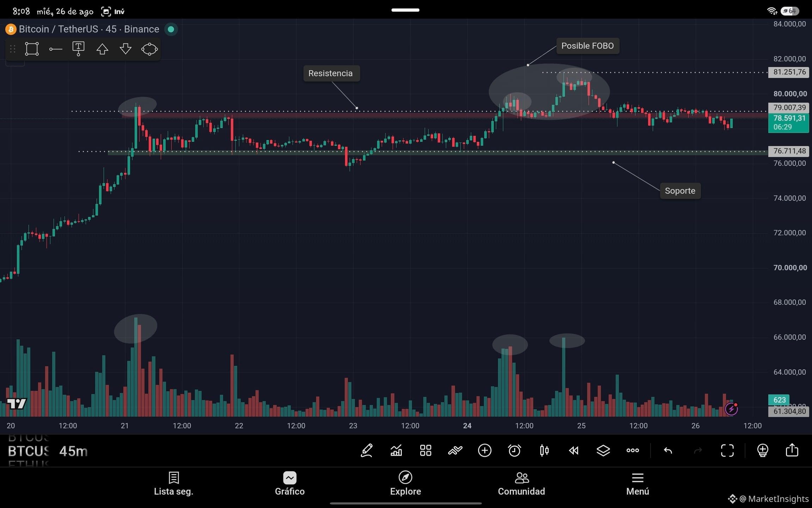This screenshot has width=812, height=508.
Task: Open the layout grid icon
Action: (x=426, y=450)
